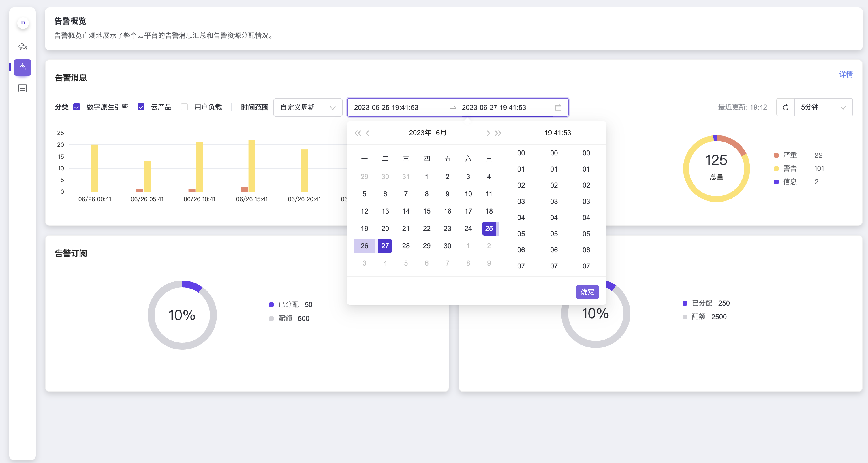The image size is (868, 463).
Task: Click the calendar icon in date range
Action: (558, 108)
